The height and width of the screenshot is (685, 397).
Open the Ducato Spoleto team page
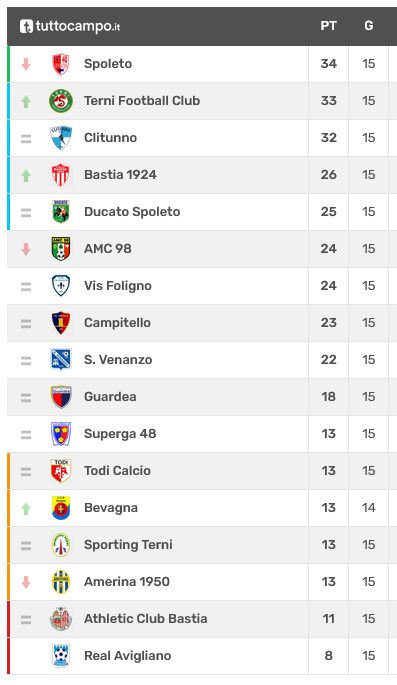tap(132, 212)
